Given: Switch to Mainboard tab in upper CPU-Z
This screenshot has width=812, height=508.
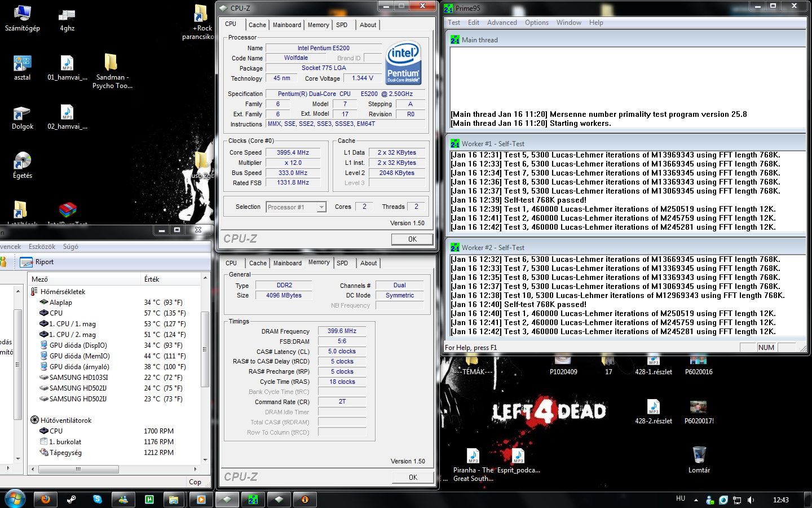Looking at the screenshot, I should [x=287, y=25].
